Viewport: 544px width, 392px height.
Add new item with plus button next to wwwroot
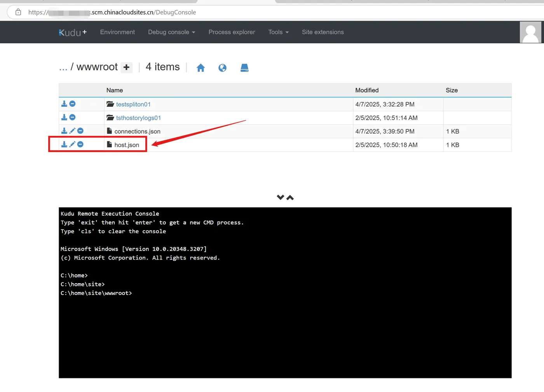click(x=126, y=68)
